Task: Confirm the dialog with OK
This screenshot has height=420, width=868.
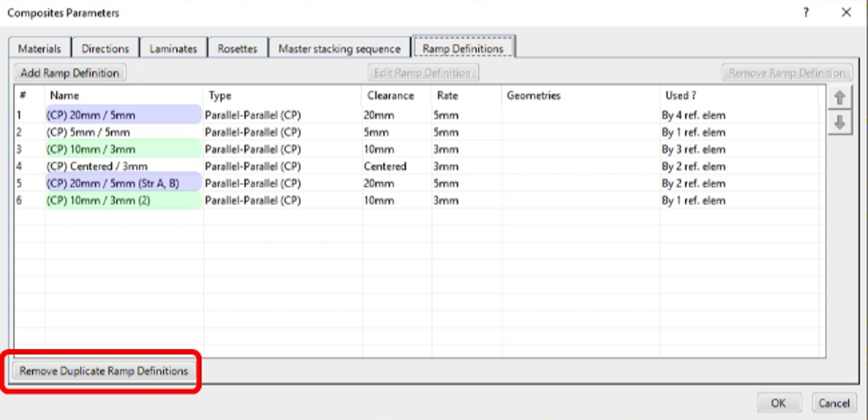Action: (x=779, y=403)
